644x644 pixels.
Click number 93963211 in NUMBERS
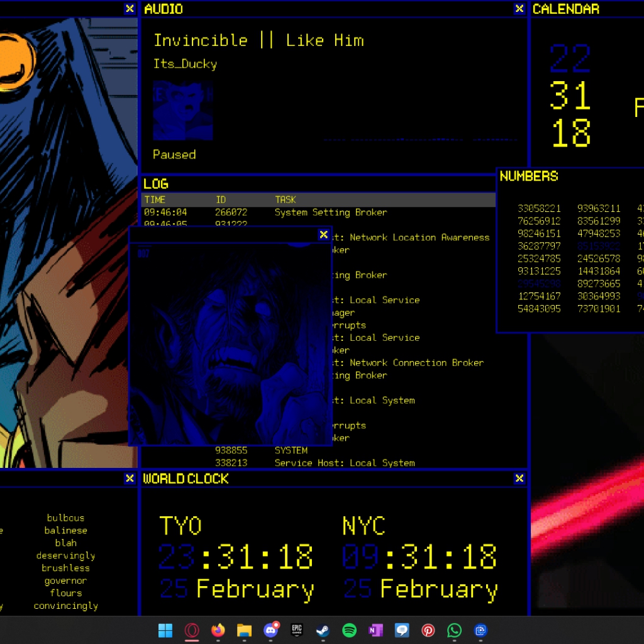point(599,209)
